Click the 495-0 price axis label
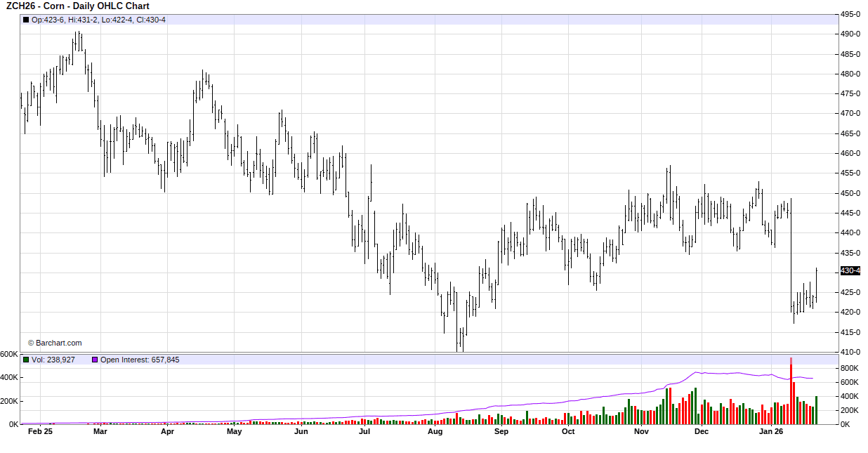 click(x=850, y=14)
